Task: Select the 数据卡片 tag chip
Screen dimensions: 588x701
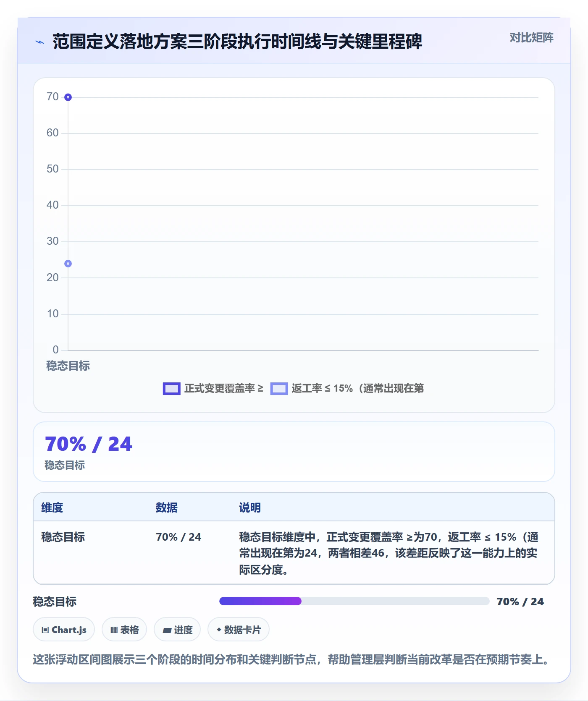Action: point(239,630)
